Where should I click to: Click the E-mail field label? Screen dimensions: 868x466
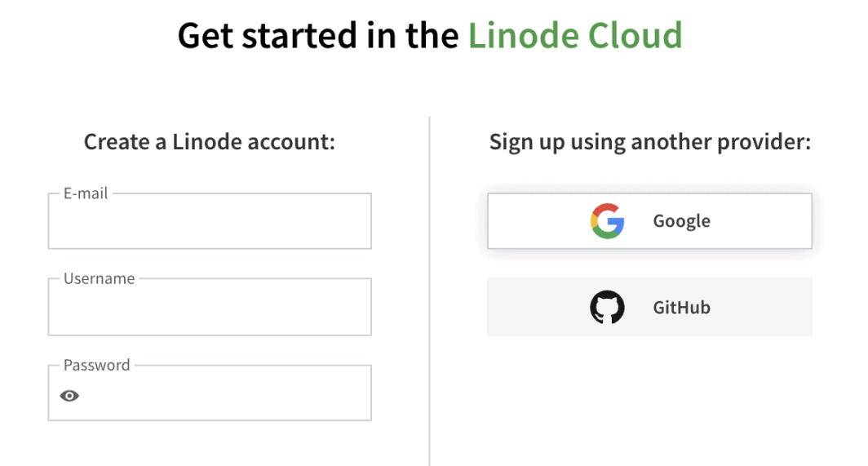86,193
